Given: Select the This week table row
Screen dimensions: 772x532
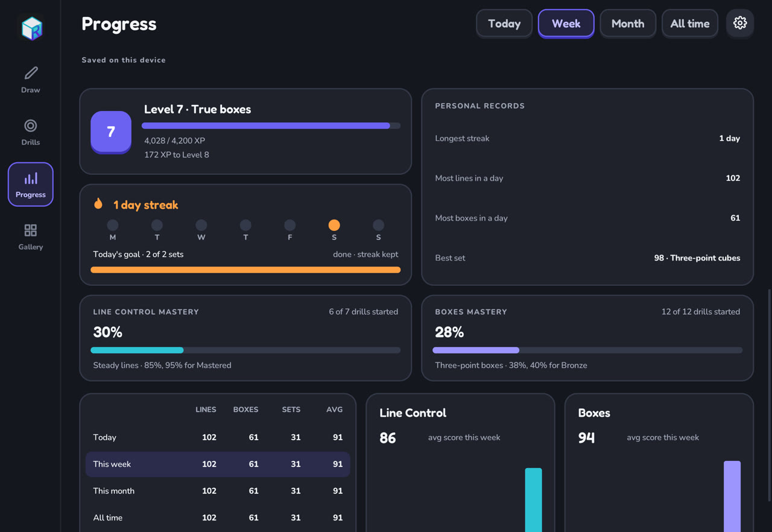Looking at the screenshot, I should click(218, 464).
